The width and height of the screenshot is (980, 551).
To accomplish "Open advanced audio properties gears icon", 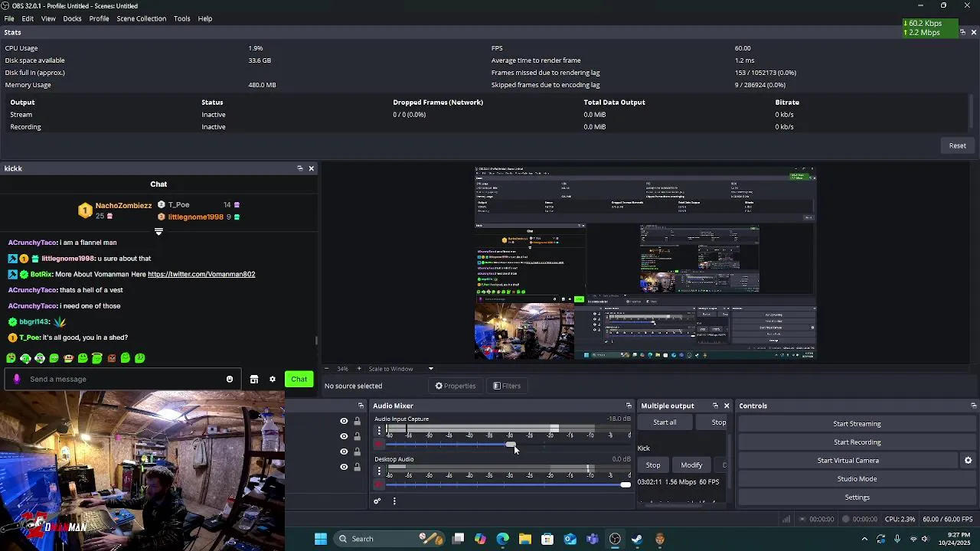I will click(377, 501).
